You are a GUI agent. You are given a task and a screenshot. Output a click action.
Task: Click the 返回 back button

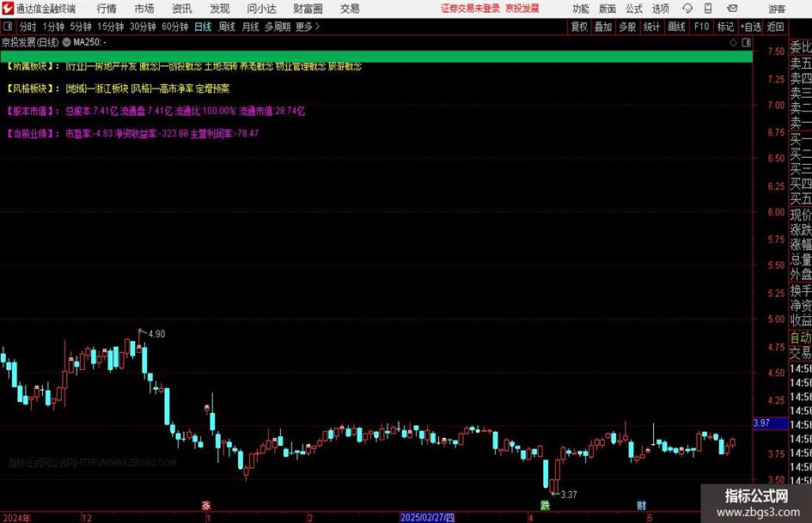click(775, 27)
